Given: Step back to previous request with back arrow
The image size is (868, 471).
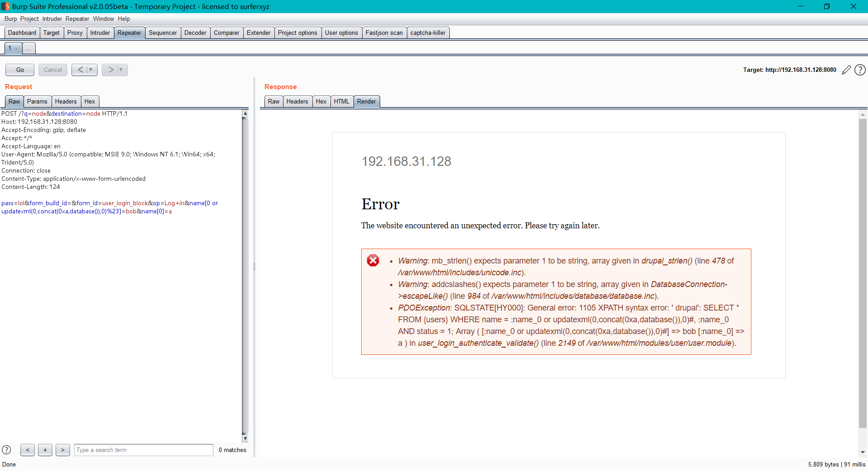Looking at the screenshot, I should 80,70.
